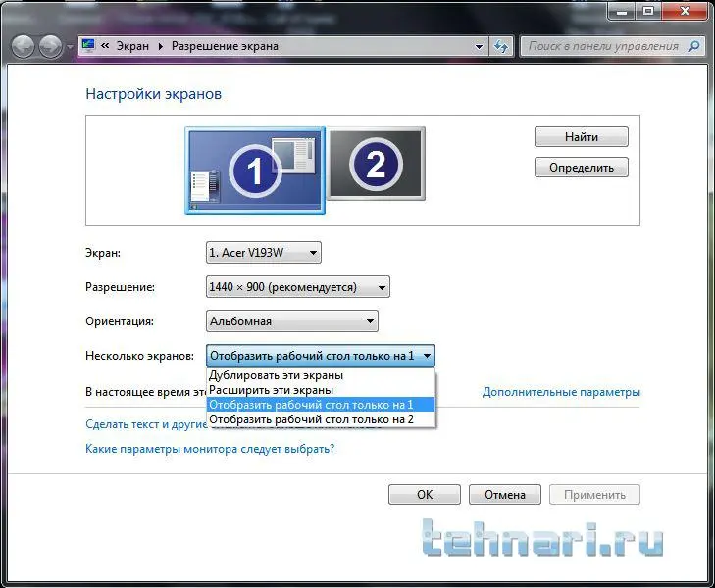The height and width of the screenshot is (588, 715).
Task: Choose Отобразить рабочий стол только на 2
Action: (321, 419)
